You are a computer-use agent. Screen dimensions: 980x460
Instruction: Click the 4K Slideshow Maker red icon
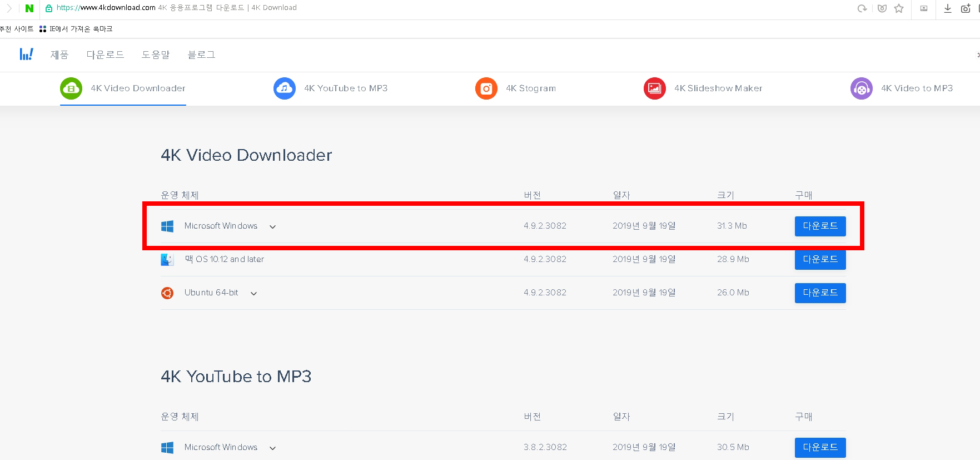coord(655,88)
